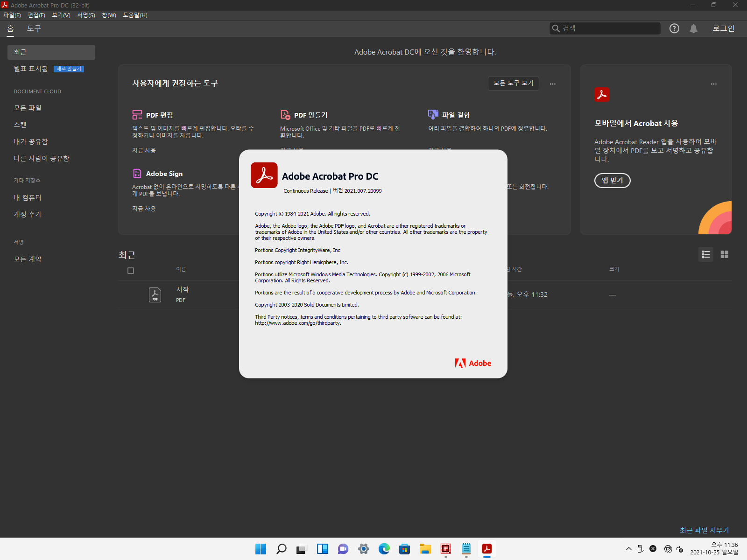Open the Widgets icon in taskbar

coord(323,549)
